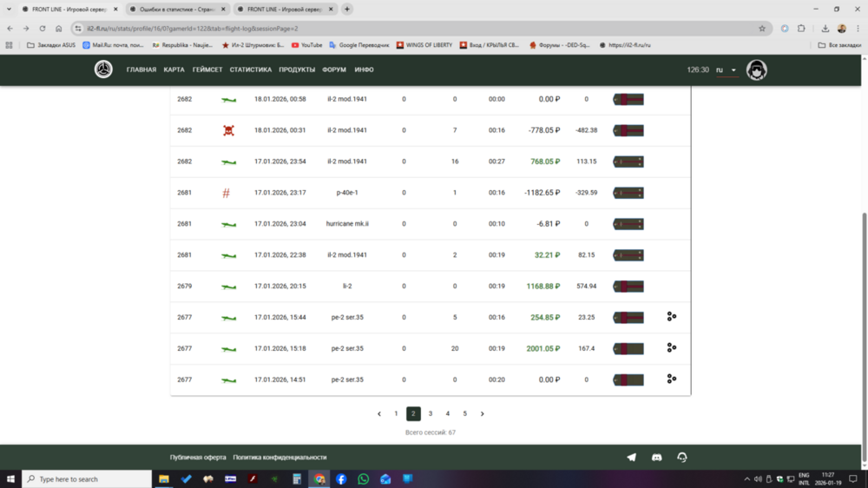The width and height of the screenshot is (868, 488).
Task: Click the date 17.01.2026, 20:15
Action: click(280, 287)
